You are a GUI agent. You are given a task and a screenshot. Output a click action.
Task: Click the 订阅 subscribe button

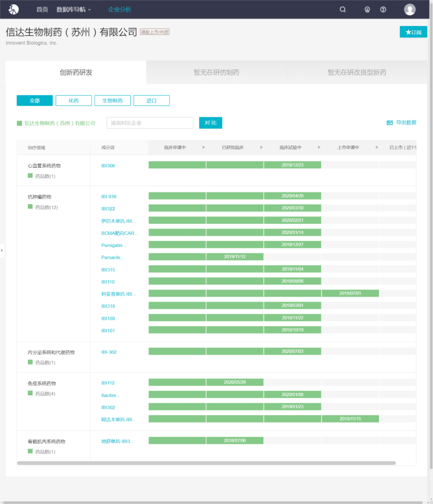413,32
